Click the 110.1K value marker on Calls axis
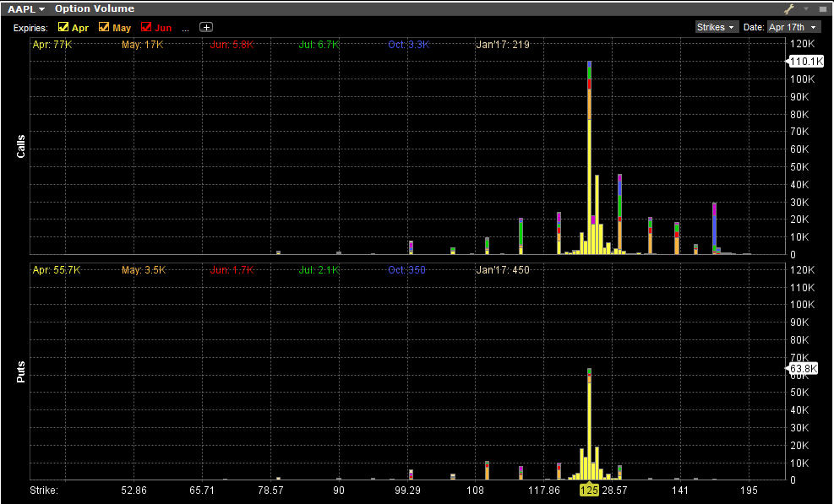The width and height of the screenshot is (834, 504). [x=805, y=62]
